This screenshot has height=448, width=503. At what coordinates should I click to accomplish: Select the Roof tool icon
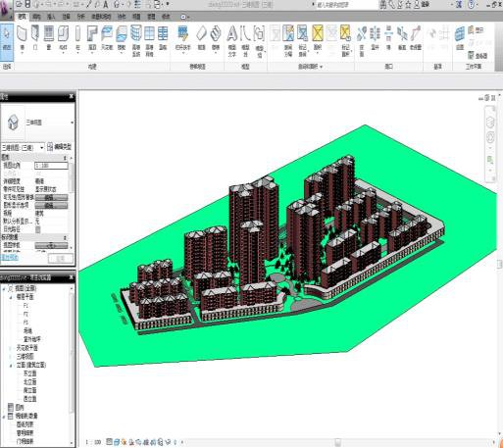[x=92, y=38]
